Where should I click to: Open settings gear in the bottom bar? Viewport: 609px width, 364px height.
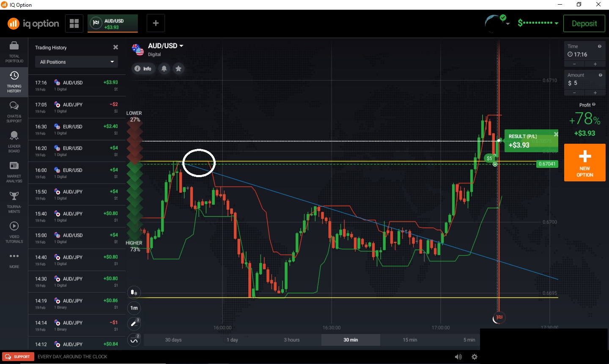point(475,357)
